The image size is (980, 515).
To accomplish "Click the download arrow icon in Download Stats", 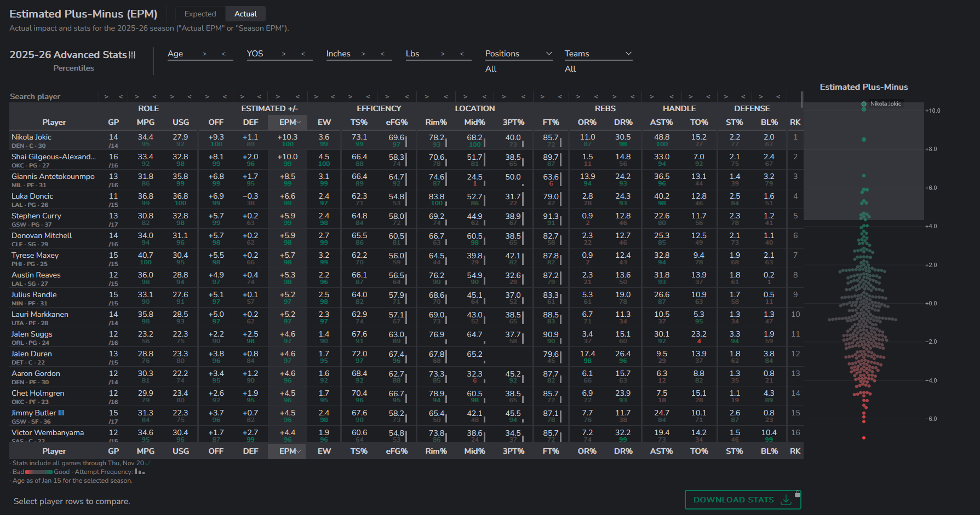I will pos(786,500).
